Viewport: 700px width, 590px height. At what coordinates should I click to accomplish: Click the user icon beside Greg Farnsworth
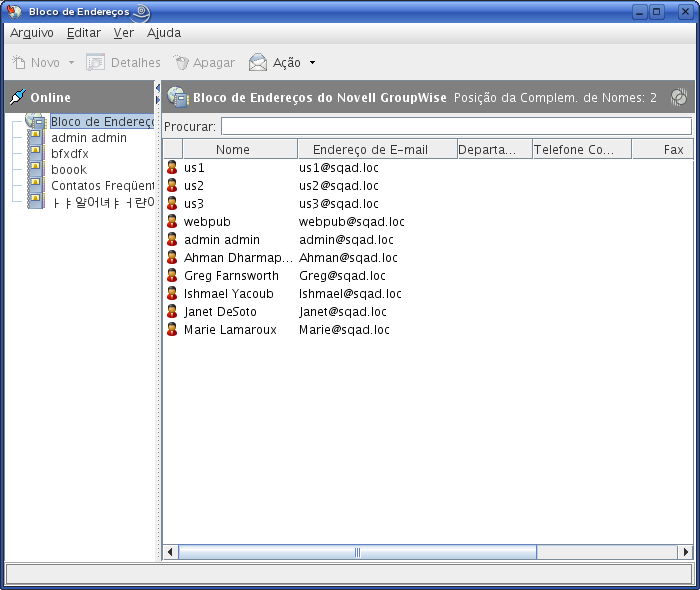pyautogui.click(x=172, y=276)
